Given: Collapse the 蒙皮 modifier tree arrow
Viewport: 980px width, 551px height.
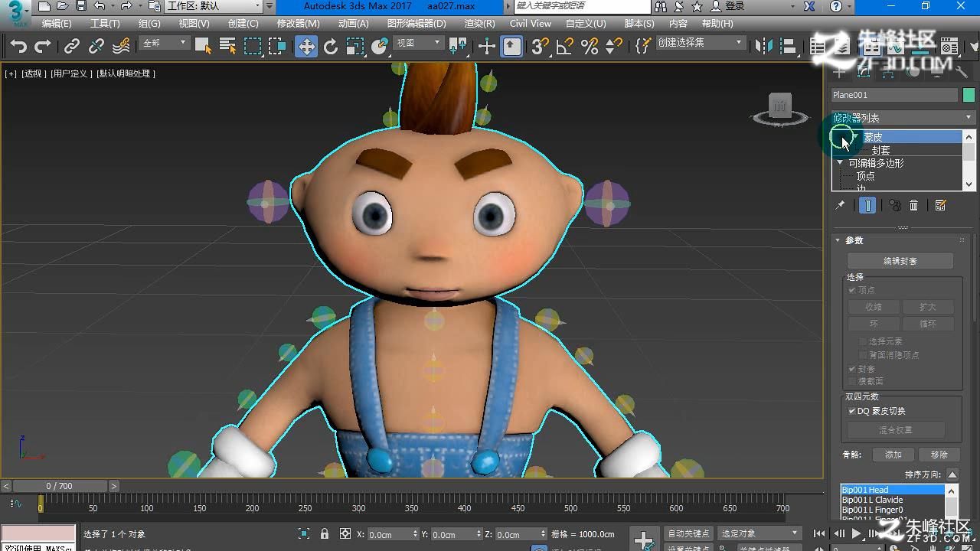Looking at the screenshot, I should [856, 137].
